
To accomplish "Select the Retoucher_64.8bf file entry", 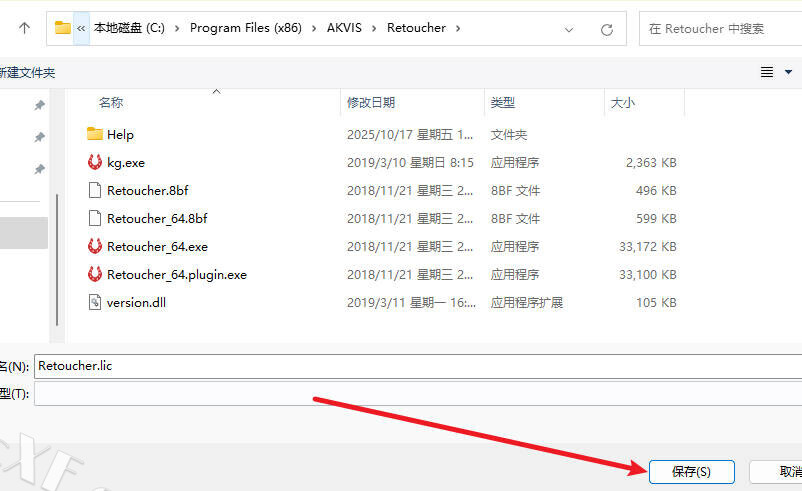I will tap(157, 218).
